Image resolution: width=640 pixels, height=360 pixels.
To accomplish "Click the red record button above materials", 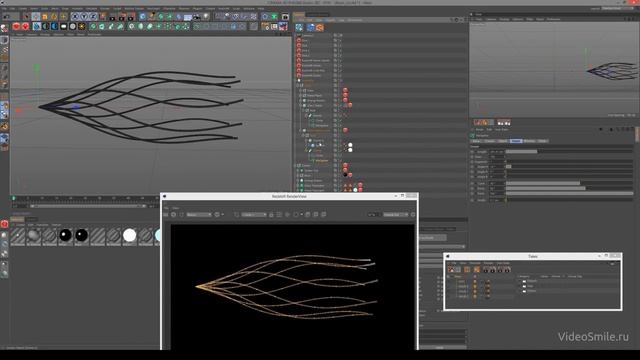I will (4, 224).
